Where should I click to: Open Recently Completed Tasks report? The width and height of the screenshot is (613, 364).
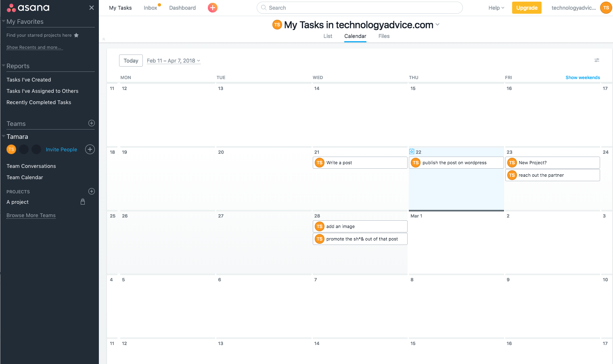tap(39, 102)
